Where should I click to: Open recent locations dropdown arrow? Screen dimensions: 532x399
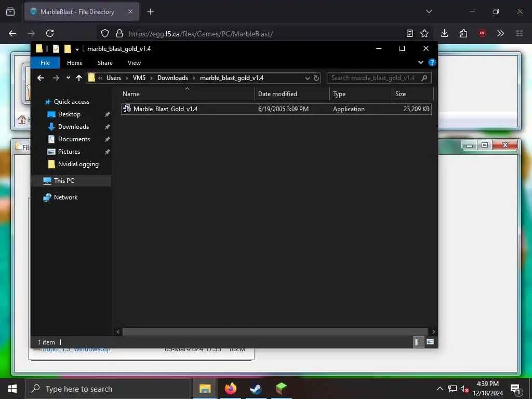[68, 78]
